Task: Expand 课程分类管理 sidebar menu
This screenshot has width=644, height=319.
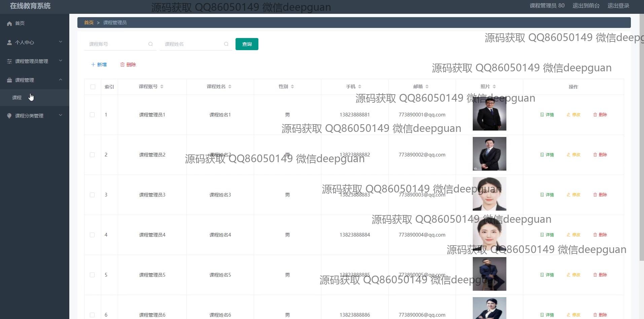Action: 35,116
